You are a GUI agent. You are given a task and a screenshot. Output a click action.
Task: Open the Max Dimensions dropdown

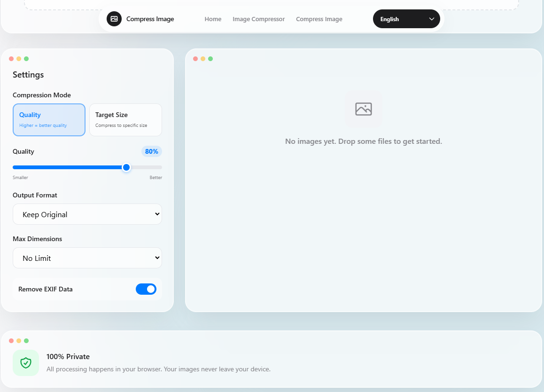[x=87, y=258]
